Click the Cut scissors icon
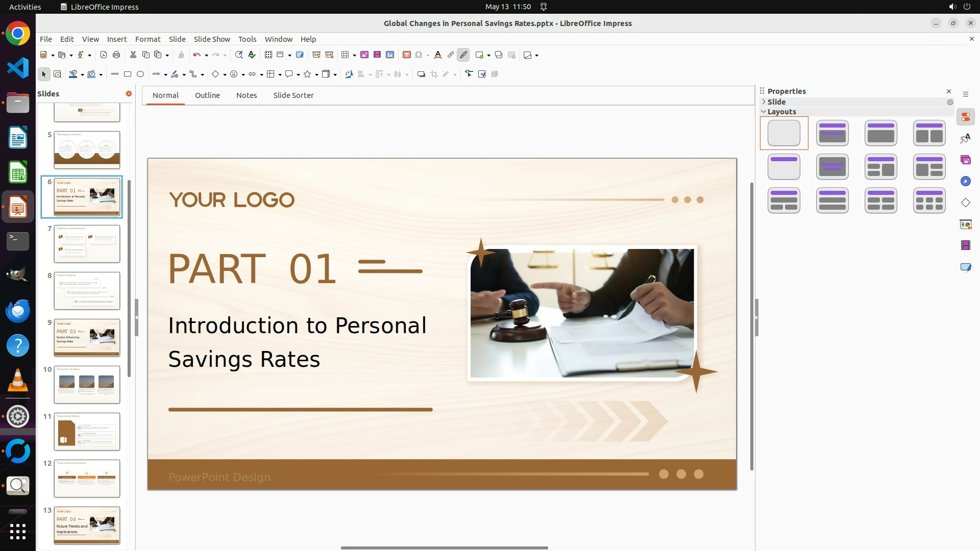 tap(133, 55)
